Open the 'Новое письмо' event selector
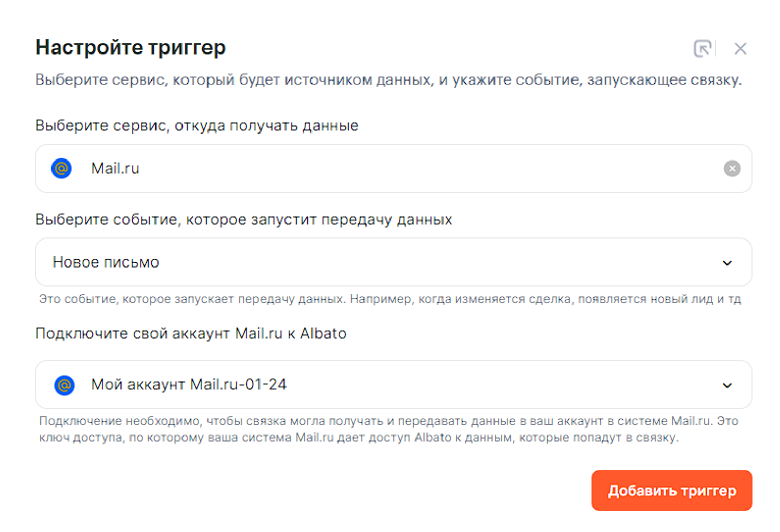 (106, 262)
